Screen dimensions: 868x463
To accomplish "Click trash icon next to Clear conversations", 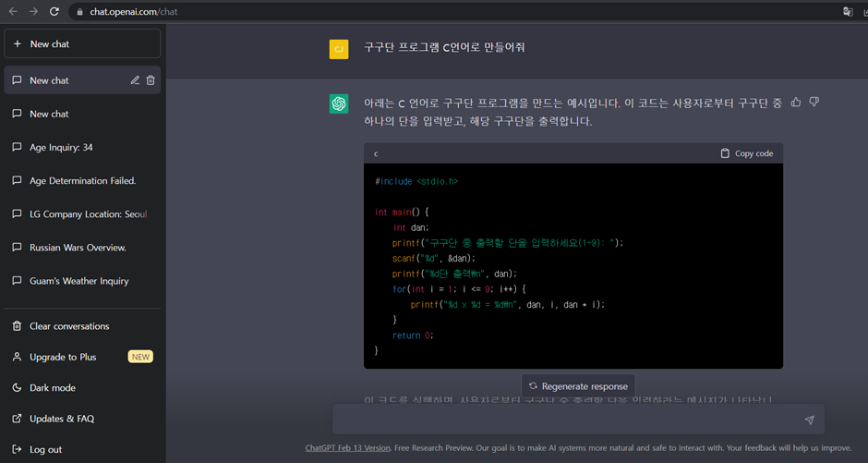I will [18, 326].
